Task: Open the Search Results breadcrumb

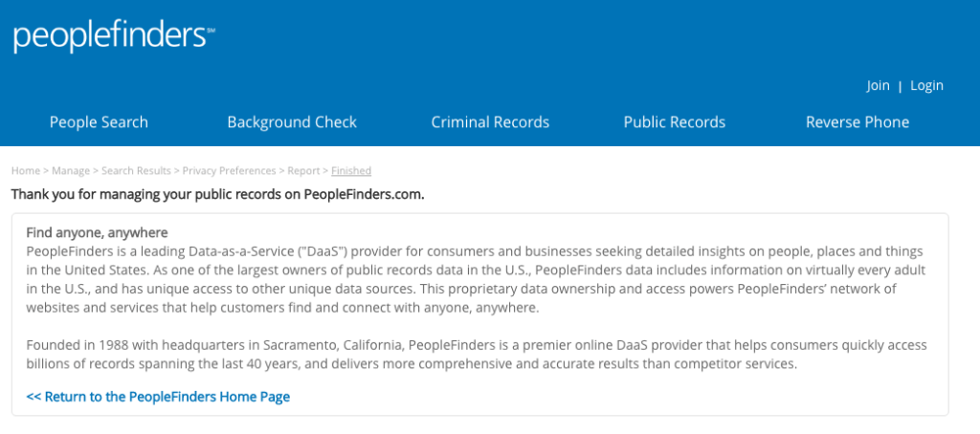Action: (x=136, y=171)
